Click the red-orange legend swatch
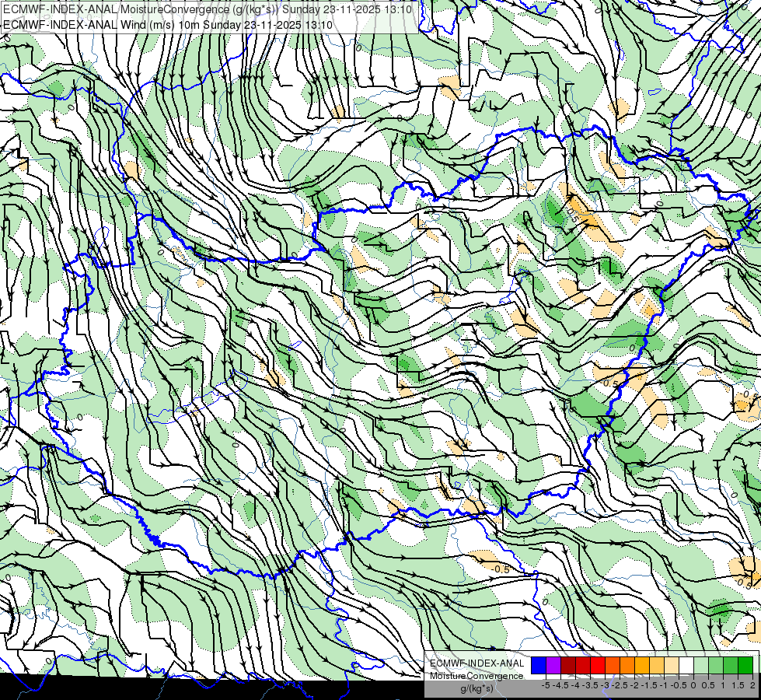Image resolution: width=761 pixels, height=700 pixels. 613,666
